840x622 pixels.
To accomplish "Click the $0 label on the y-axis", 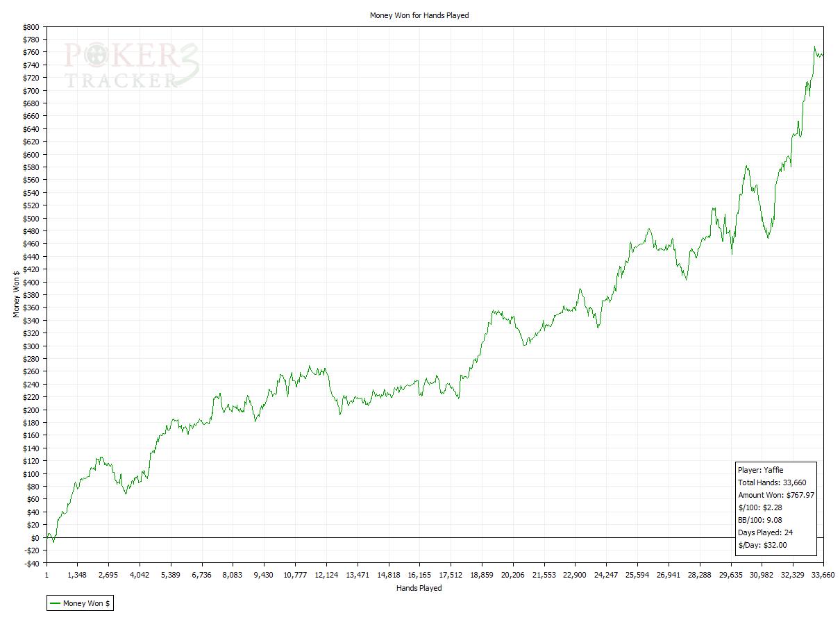I will click(34, 538).
